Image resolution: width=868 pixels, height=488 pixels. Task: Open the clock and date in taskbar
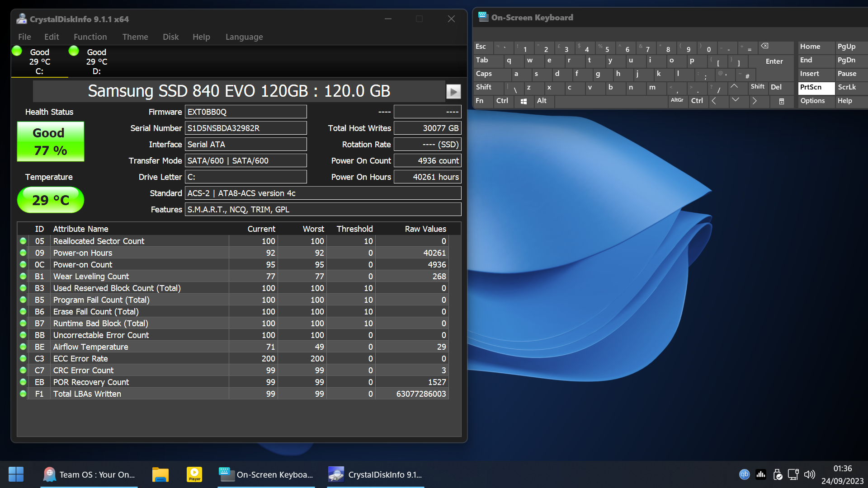[842, 474]
